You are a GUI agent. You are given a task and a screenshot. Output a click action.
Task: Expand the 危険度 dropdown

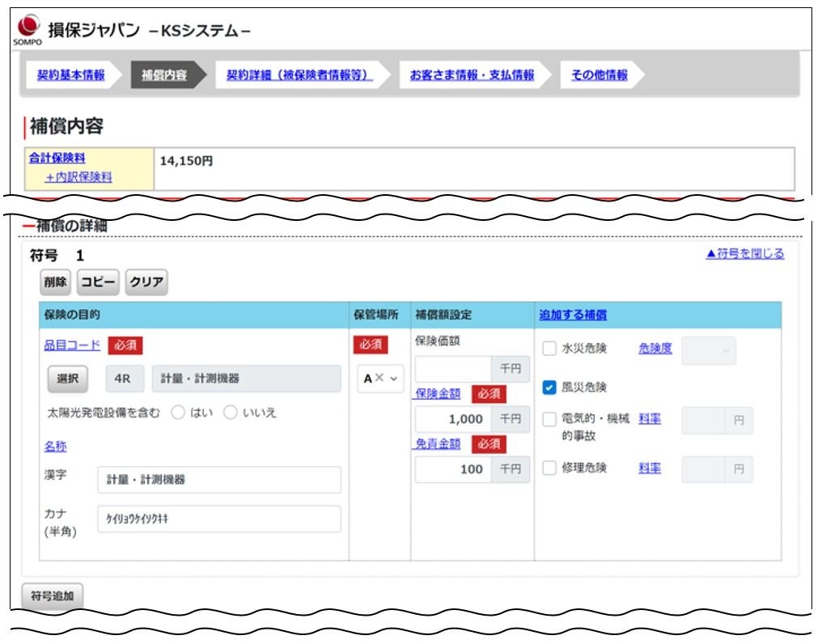pos(709,350)
